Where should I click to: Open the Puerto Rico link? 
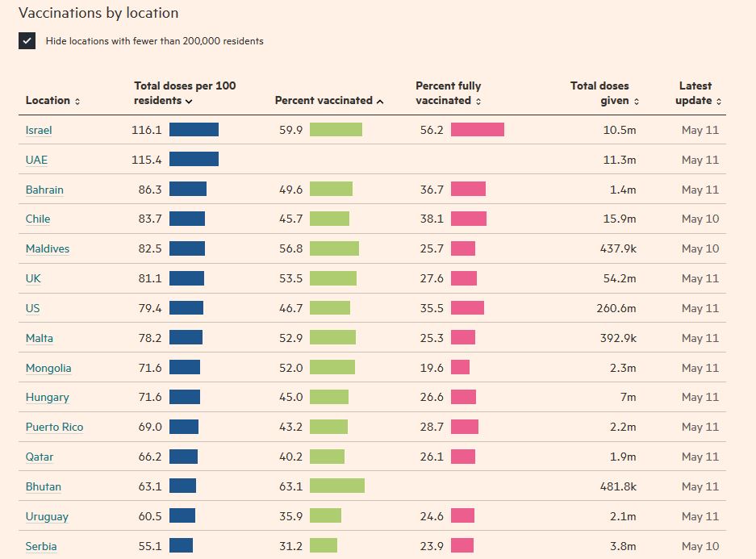(54, 427)
